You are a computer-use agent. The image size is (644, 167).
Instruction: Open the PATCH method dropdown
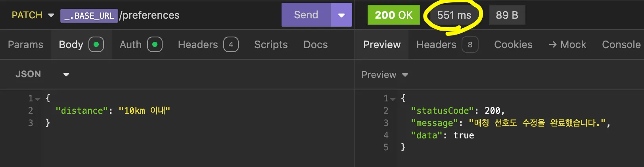coord(33,15)
